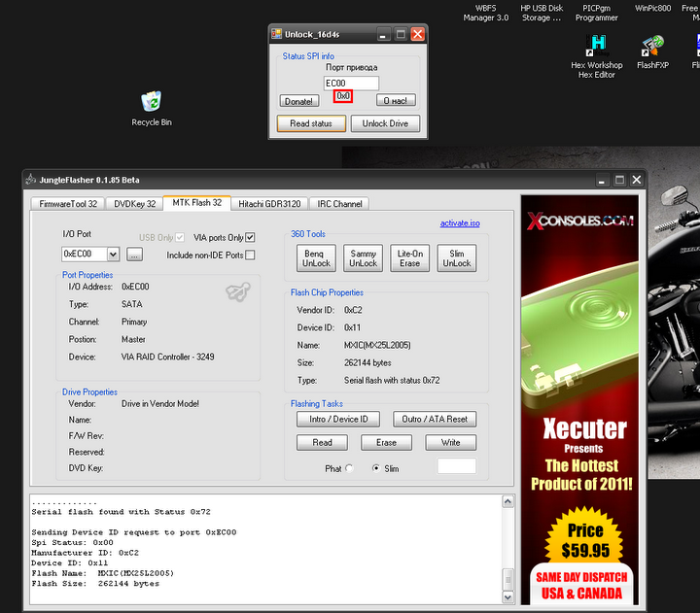Switch to the DVDKey 32 tab

133,203
